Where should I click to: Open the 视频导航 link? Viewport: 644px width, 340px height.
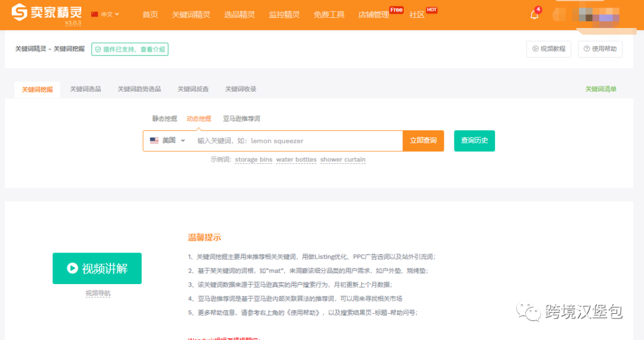point(98,293)
